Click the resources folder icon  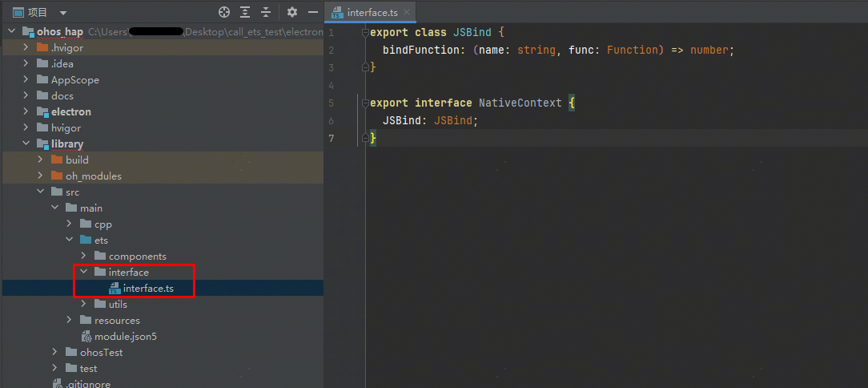click(85, 321)
